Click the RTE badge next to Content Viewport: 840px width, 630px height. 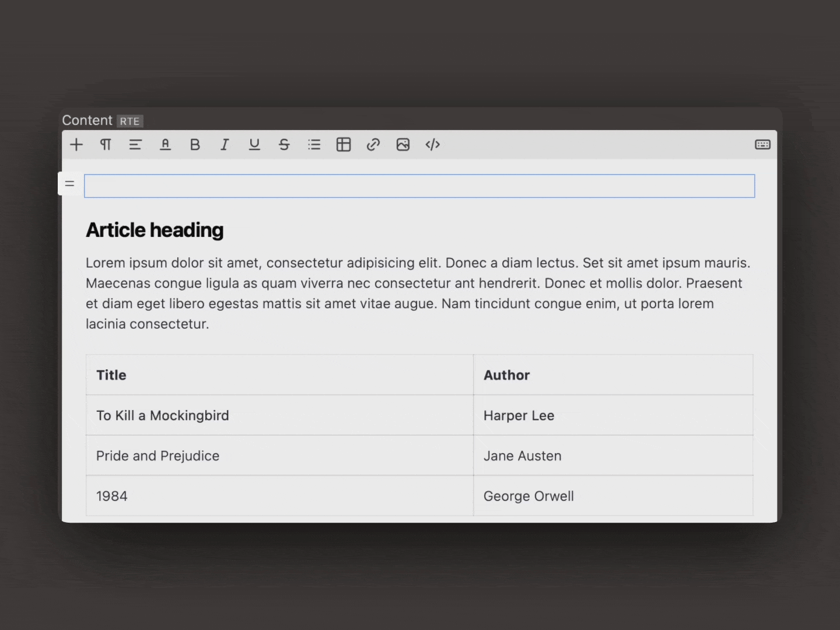coord(129,121)
